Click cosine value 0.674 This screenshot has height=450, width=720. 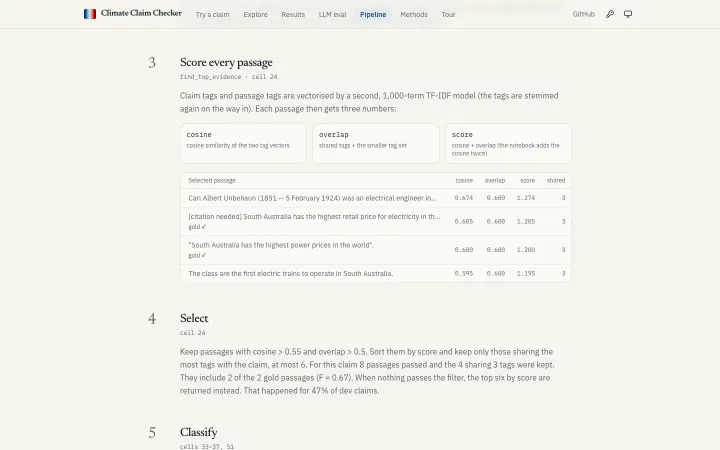point(464,198)
